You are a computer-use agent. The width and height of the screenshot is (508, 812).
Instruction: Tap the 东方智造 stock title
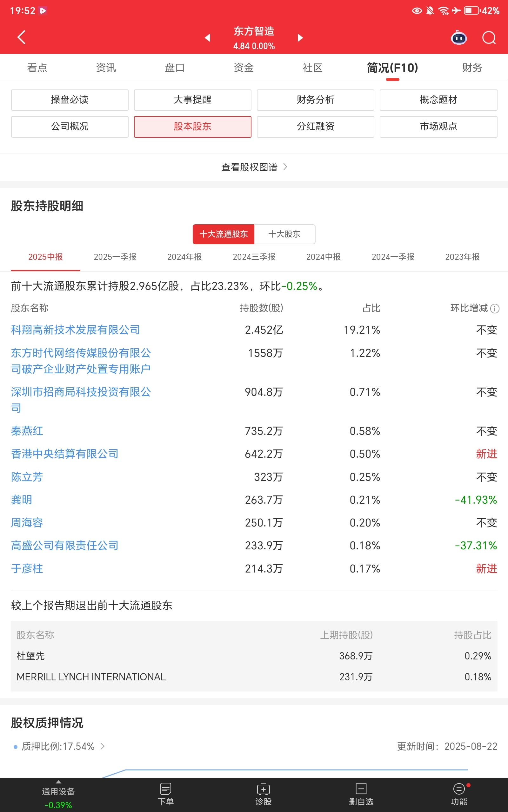(254, 31)
